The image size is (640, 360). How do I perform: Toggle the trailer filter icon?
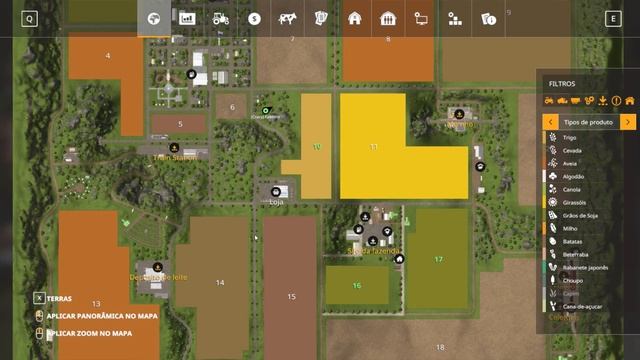(x=576, y=100)
